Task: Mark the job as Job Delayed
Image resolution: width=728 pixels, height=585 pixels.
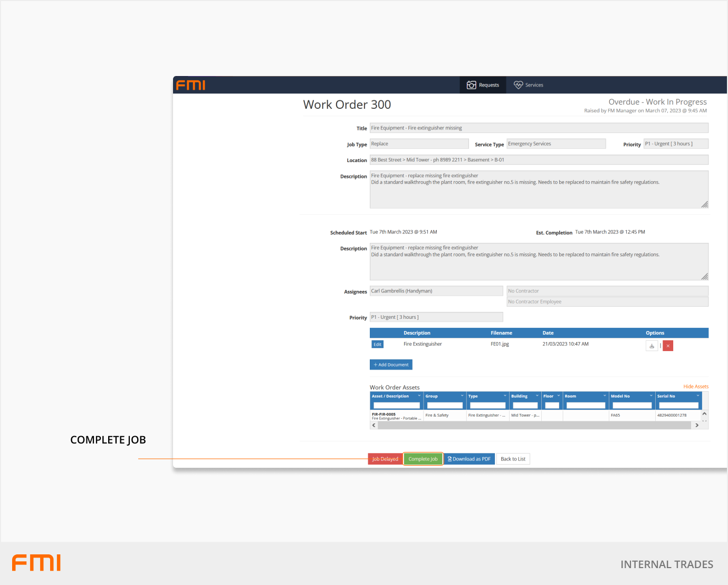Action: (x=385, y=459)
